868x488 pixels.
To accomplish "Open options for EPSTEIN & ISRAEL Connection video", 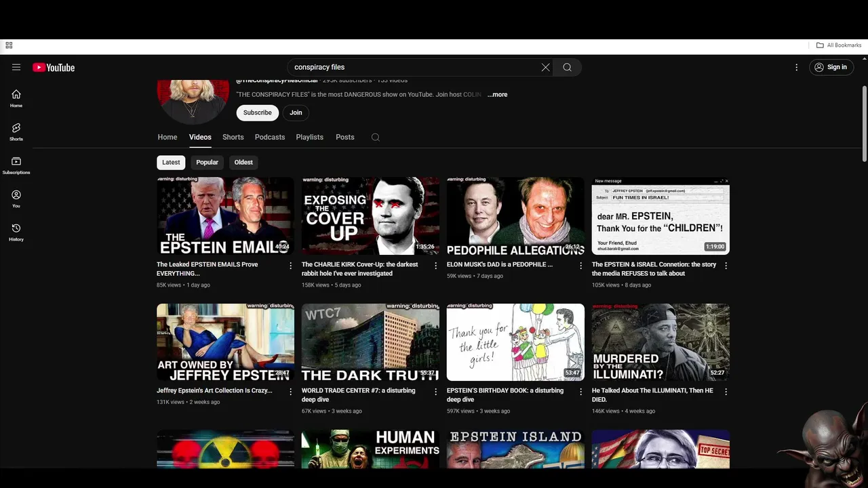I will tap(726, 266).
